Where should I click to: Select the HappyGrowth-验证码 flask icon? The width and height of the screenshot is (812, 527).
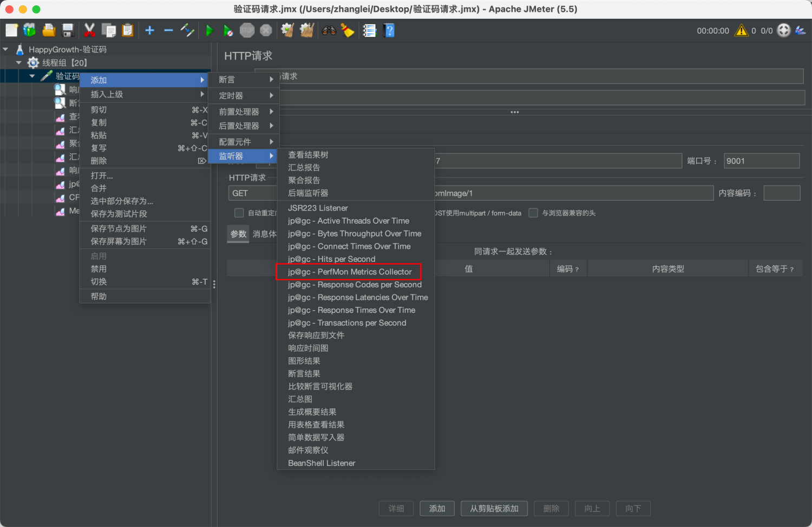tap(20, 49)
